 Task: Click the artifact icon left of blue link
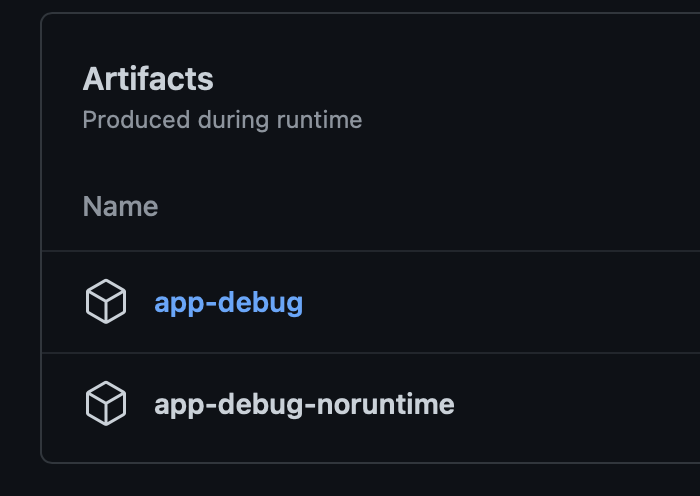tap(106, 302)
